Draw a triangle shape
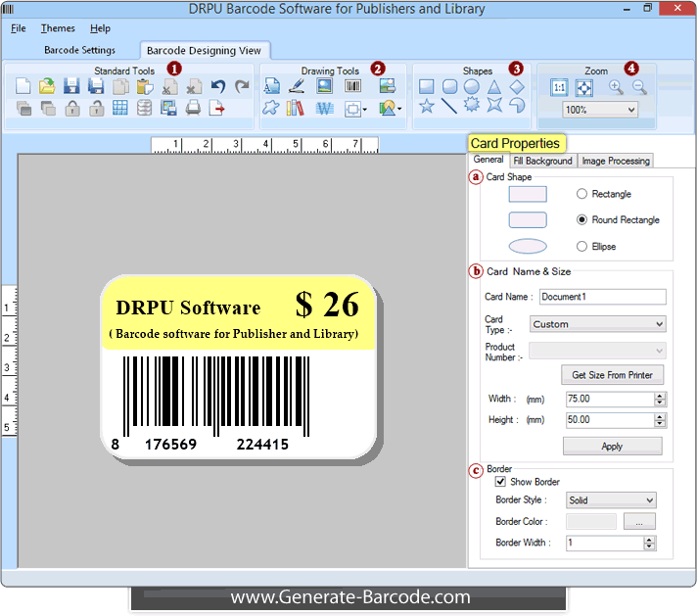The image size is (697, 616). click(x=493, y=86)
